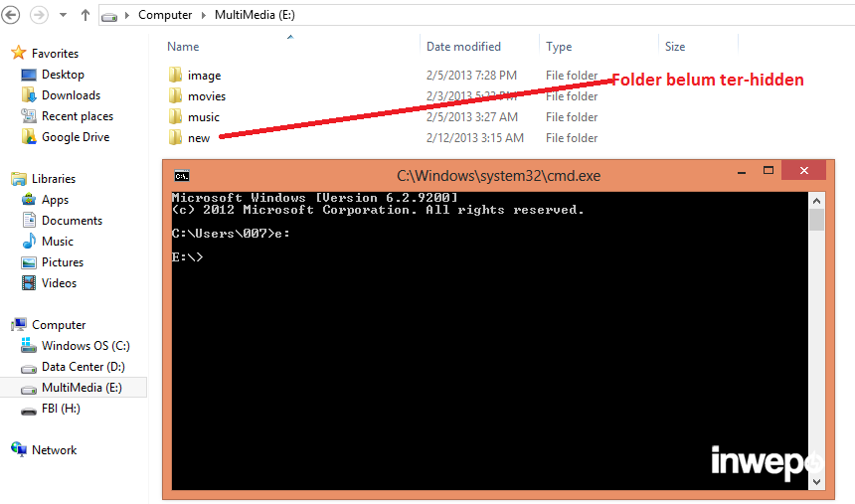The height and width of the screenshot is (504, 855).
Task: Click the cmd window scrollbar thumb
Action: click(x=816, y=221)
